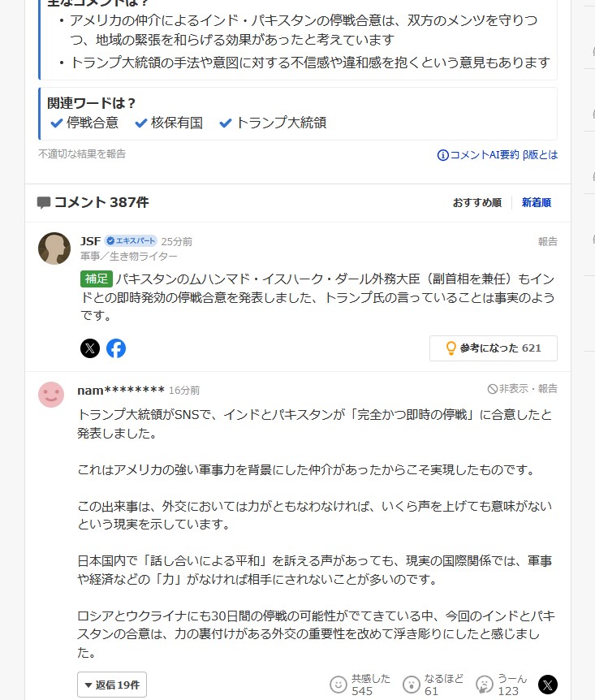
Task: Click the 共感した smiley reaction icon
Action: click(338, 685)
